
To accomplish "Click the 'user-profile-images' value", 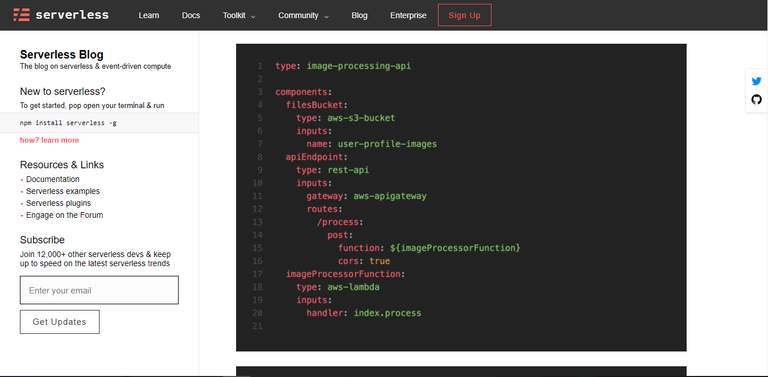I will pos(387,144).
